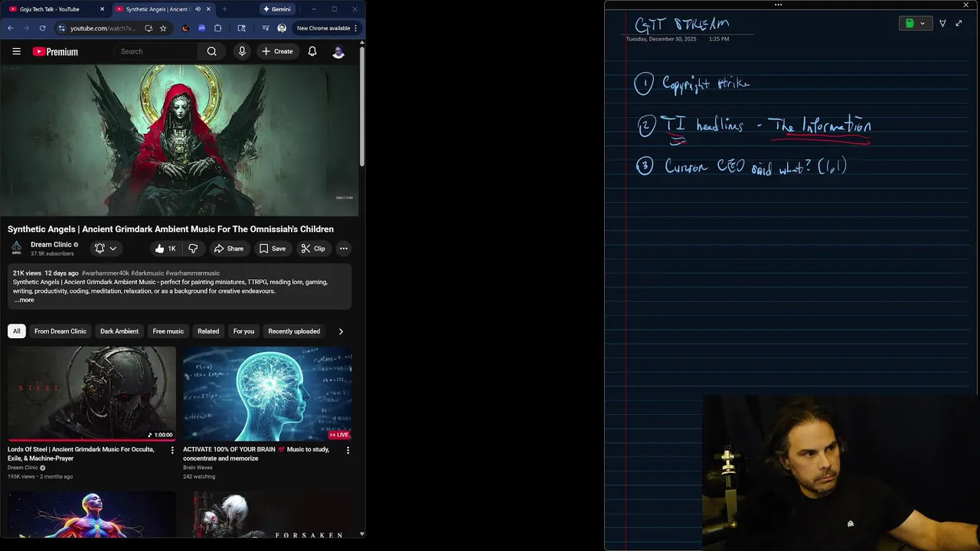Open the Chrome side search icon
Screen dimensions: 980x551
coord(241,28)
